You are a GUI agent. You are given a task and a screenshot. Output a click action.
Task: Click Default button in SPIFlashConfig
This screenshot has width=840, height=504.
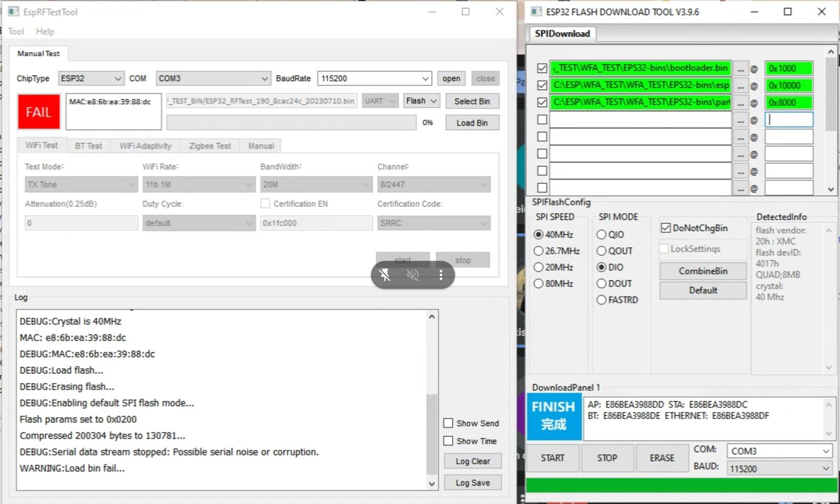pos(703,290)
